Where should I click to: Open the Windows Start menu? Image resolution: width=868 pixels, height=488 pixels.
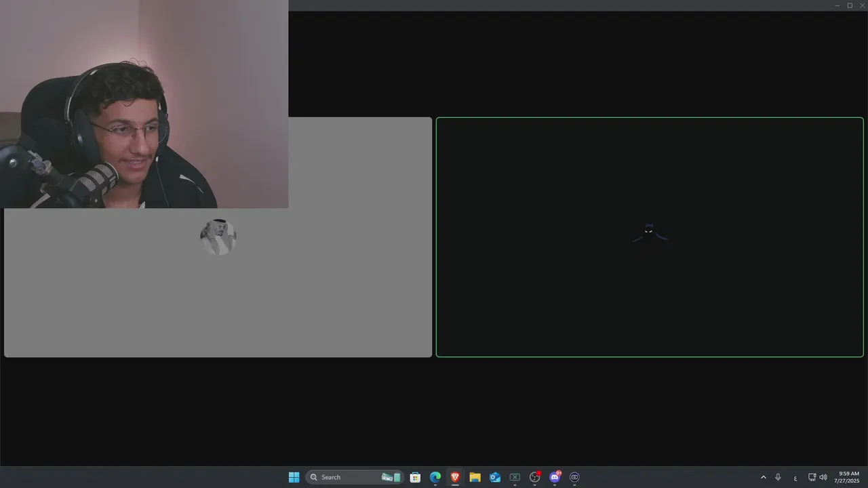click(x=294, y=477)
